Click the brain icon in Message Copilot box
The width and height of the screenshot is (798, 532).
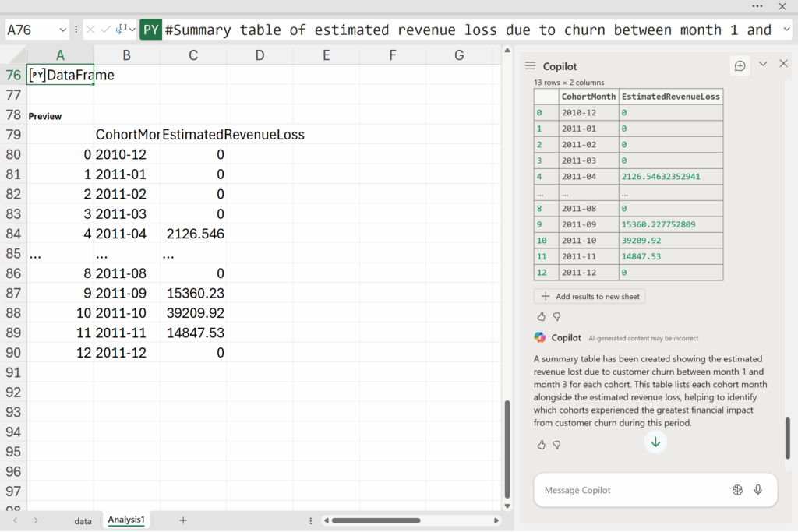pos(737,490)
